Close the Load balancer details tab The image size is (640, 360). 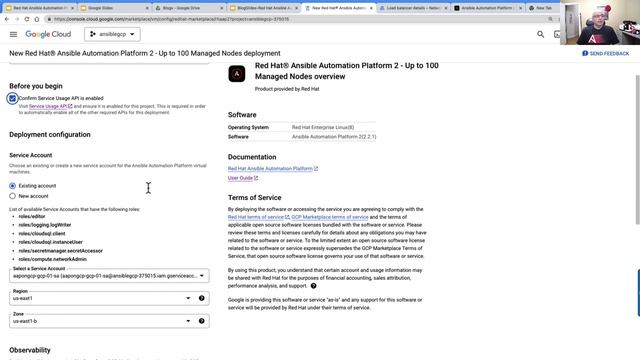pyautogui.click(x=446, y=8)
